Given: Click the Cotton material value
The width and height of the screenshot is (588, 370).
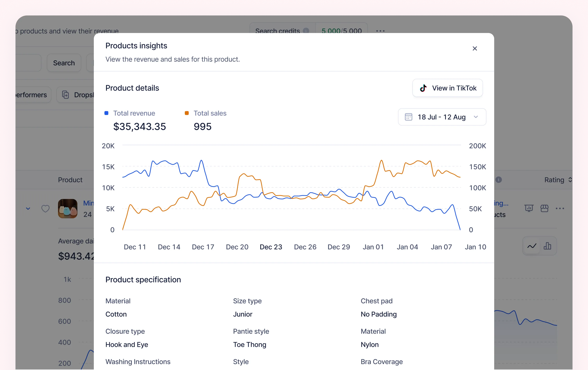Looking at the screenshot, I should point(116,314).
